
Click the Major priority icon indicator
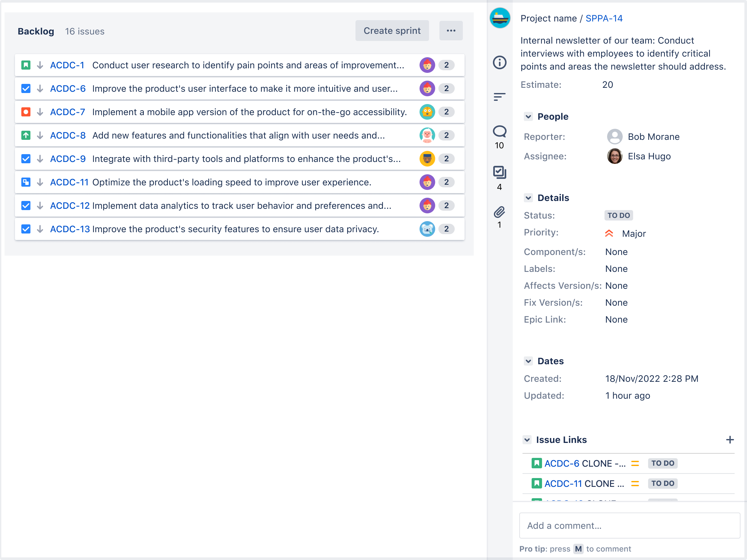click(610, 233)
